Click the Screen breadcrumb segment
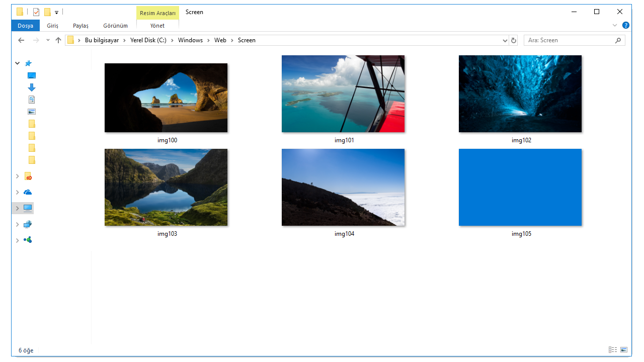The width and height of the screenshot is (644, 362). click(247, 40)
